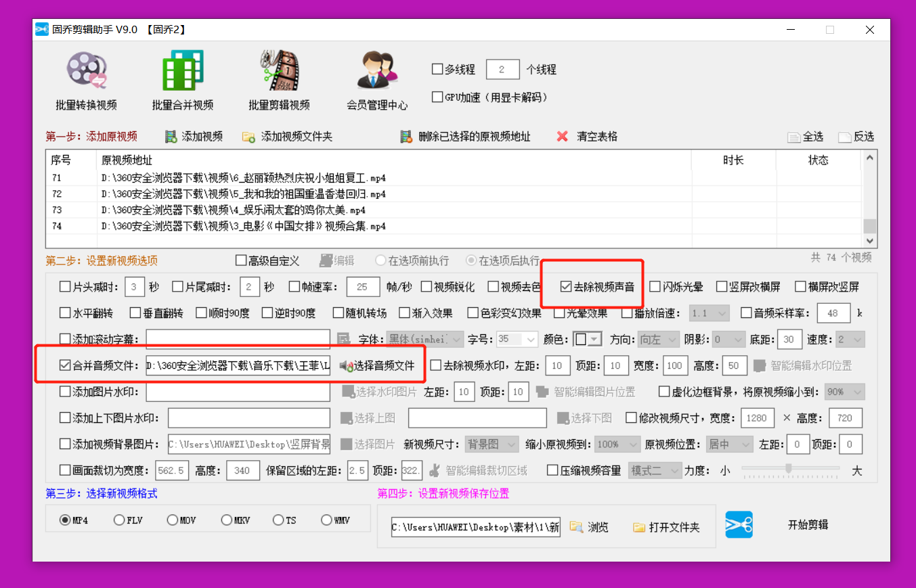Click the 选择下图 icon
The width and height of the screenshot is (916, 588).
pos(563,418)
